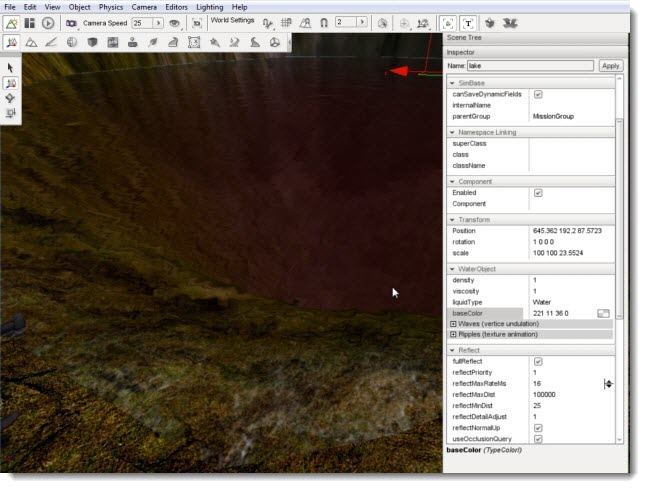Click the eye visibility options icon
Image resolution: width=645 pixels, height=488 pixels.
175,23
